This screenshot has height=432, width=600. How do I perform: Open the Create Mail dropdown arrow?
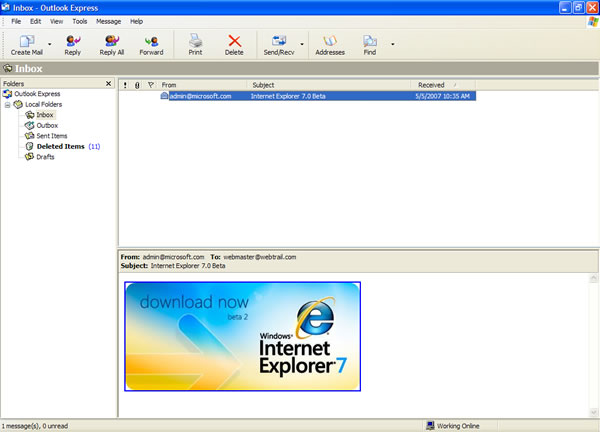[x=50, y=44]
